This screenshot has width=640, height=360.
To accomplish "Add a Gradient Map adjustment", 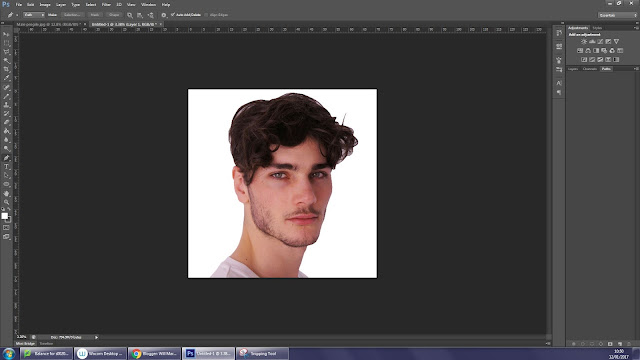I will click(616, 60).
